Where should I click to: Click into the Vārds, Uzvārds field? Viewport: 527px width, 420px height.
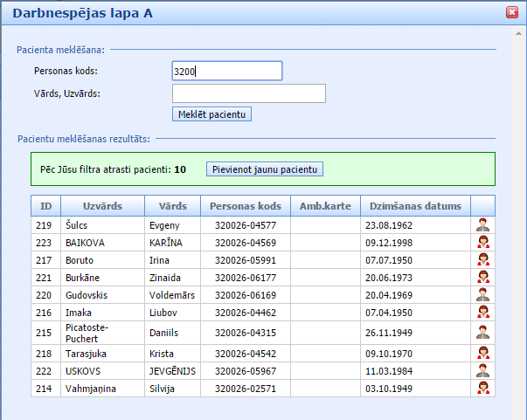(248, 93)
